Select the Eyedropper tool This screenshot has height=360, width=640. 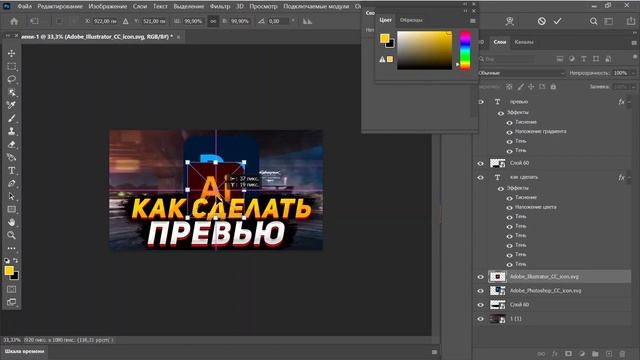(11, 105)
